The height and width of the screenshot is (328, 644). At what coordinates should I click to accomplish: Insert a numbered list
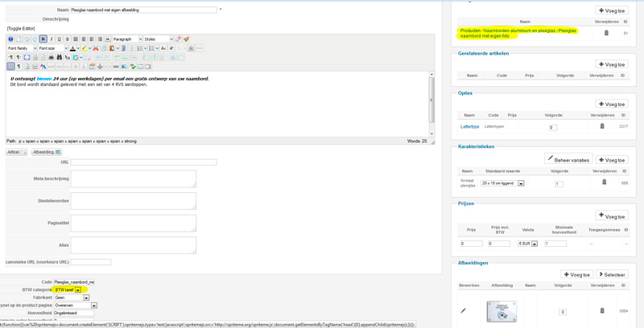tap(140, 48)
